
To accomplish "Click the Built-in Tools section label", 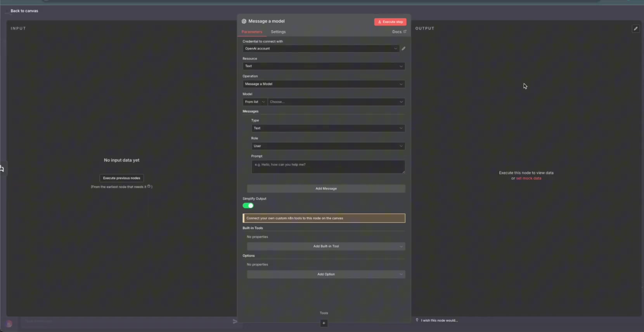I will [x=253, y=228].
